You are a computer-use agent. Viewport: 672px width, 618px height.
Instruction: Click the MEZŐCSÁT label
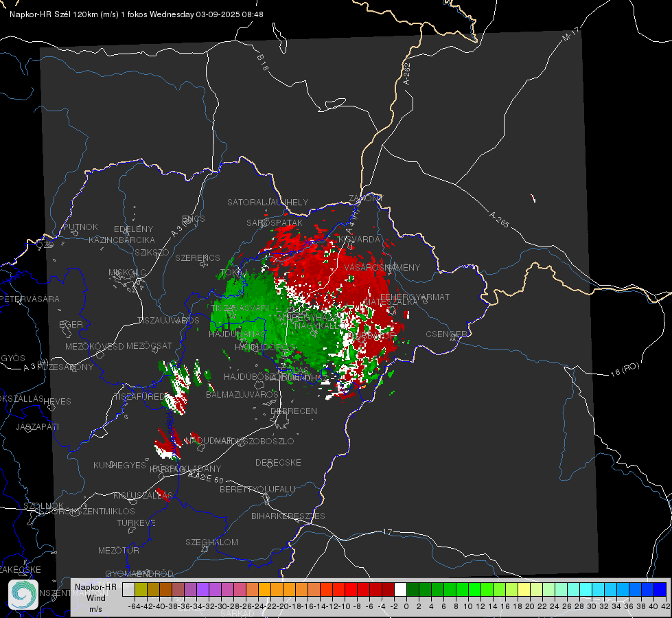150,345
